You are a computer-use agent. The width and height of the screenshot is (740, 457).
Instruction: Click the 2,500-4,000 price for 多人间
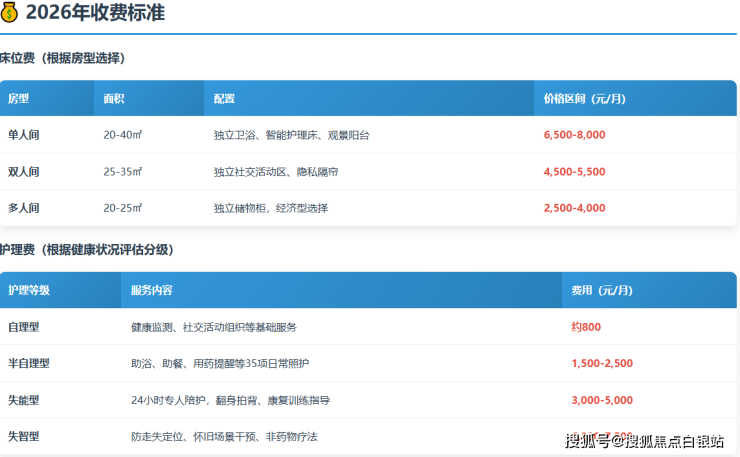tap(574, 208)
